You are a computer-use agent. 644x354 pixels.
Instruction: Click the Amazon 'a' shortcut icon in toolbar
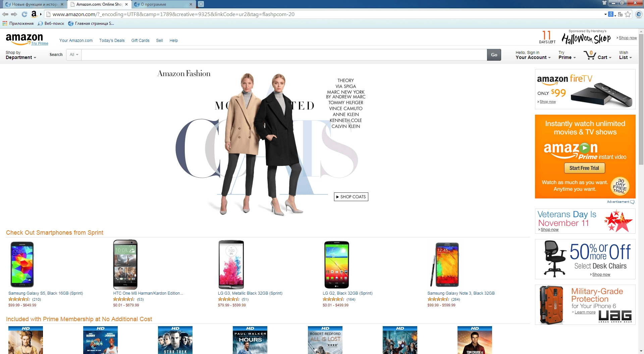pos(34,14)
